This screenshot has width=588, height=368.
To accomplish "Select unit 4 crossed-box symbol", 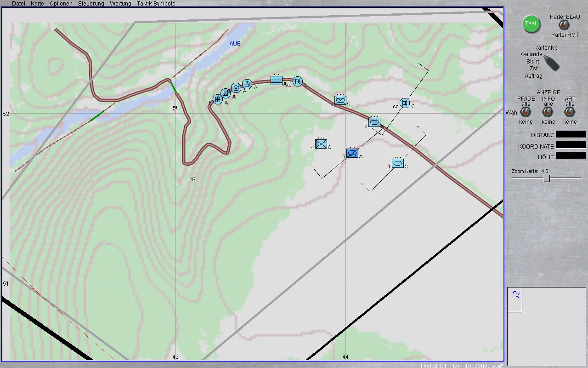I will tap(321, 144).
